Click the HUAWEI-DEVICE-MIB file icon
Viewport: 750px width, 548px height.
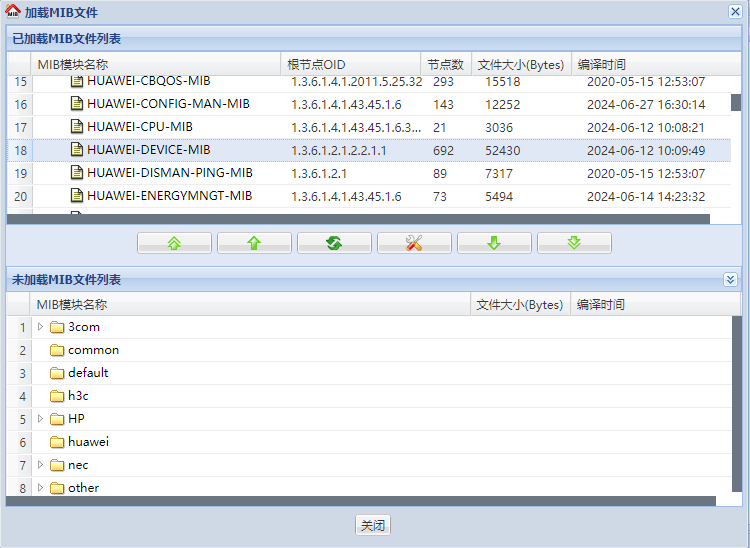[x=77, y=149]
